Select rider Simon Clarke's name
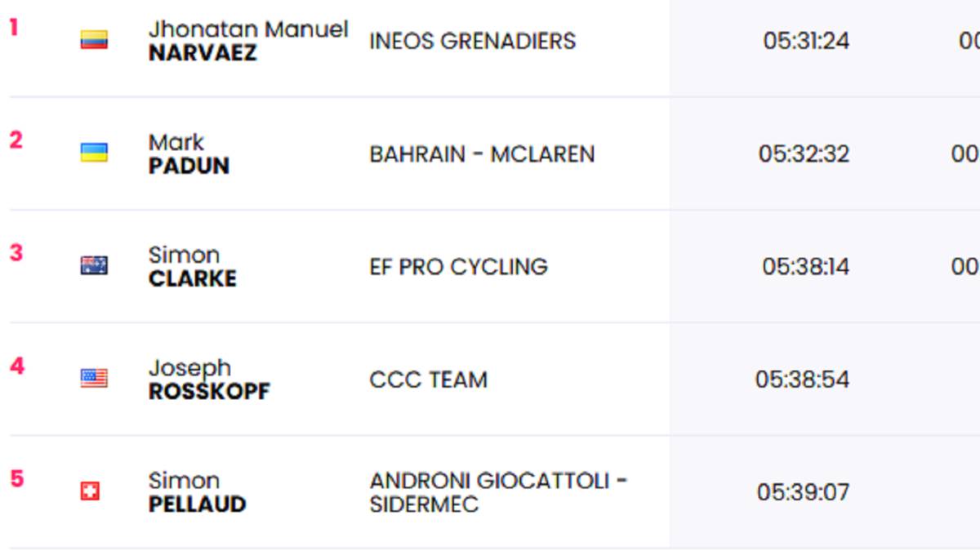Screen dimensions: 980x551 click(193, 266)
